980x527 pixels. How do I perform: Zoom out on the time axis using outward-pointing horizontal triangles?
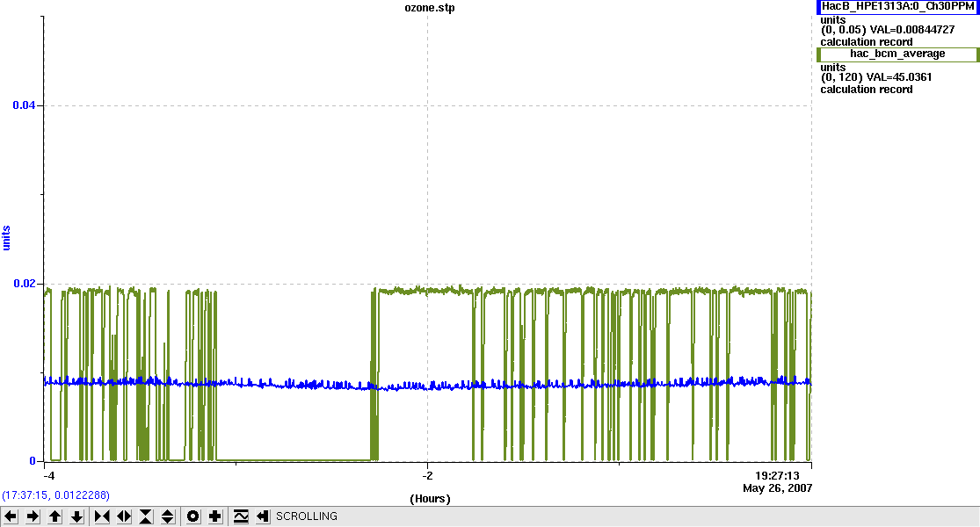pyautogui.click(x=124, y=516)
